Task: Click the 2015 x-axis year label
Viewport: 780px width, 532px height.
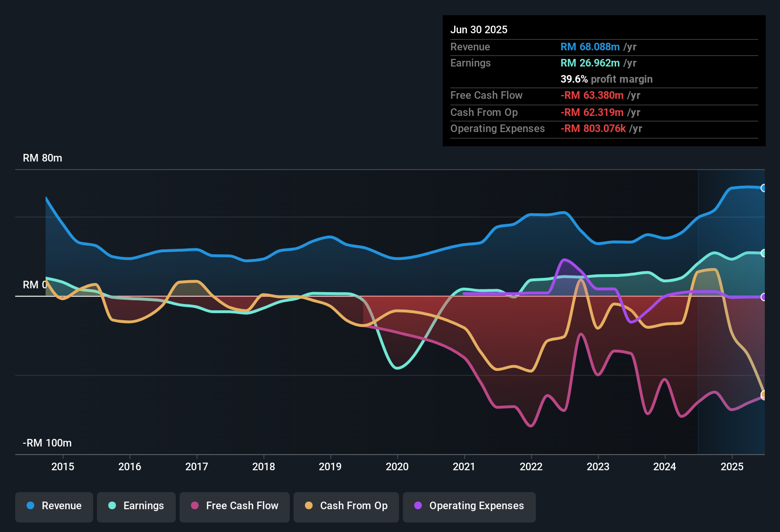Action: pyautogui.click(x=63, y=467)
